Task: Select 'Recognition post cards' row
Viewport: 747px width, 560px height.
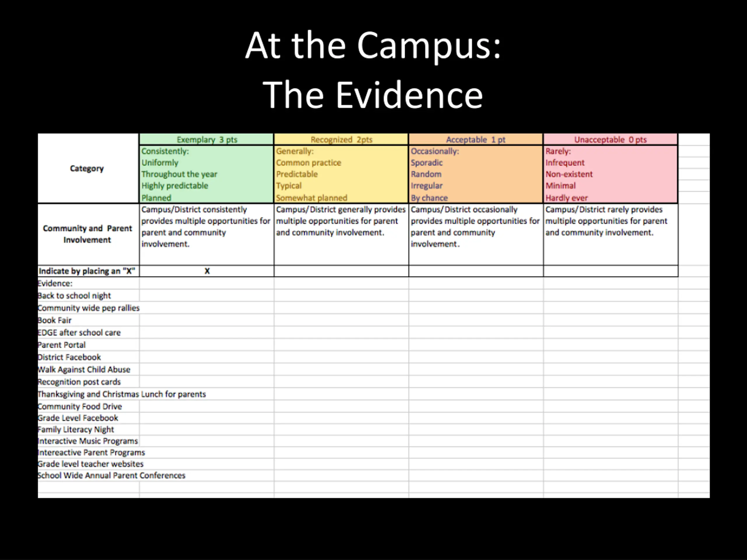Action: (79, 382)
